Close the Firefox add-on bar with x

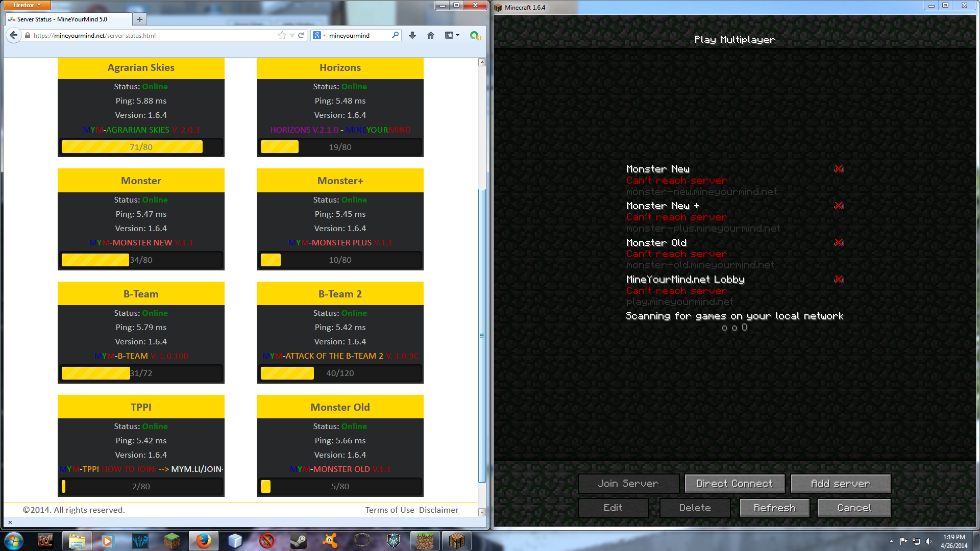click(10, 522)
